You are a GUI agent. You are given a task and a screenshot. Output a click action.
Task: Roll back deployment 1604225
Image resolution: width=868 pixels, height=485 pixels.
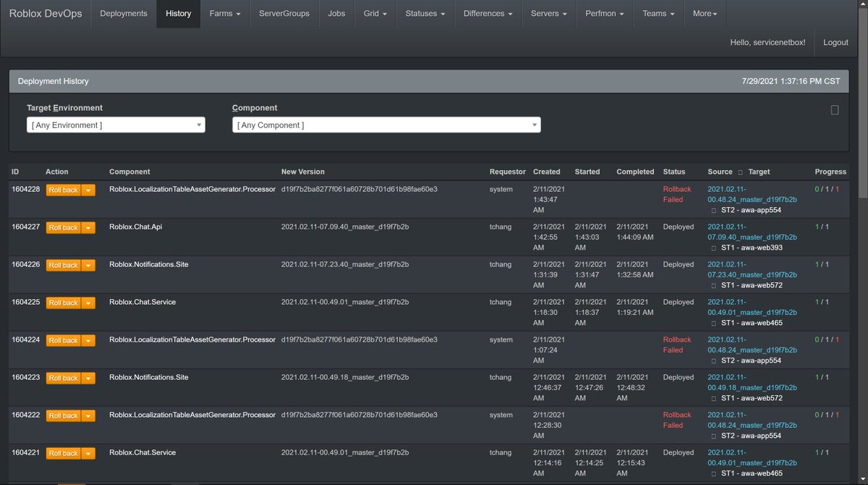64,303
